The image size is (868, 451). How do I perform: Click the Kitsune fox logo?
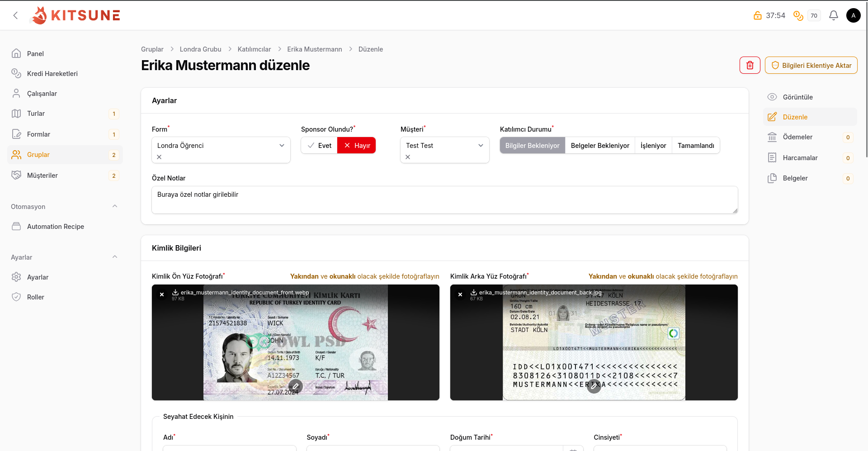(x=75, y=15)
